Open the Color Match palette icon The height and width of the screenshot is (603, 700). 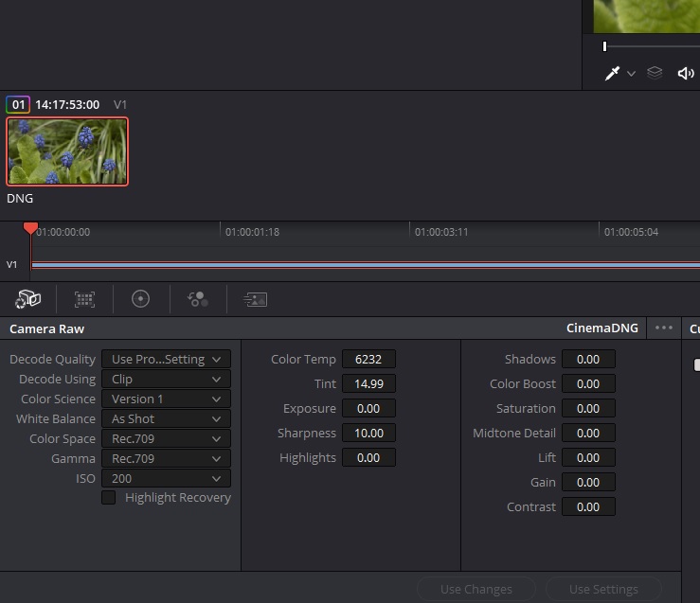tap(85, 299)
